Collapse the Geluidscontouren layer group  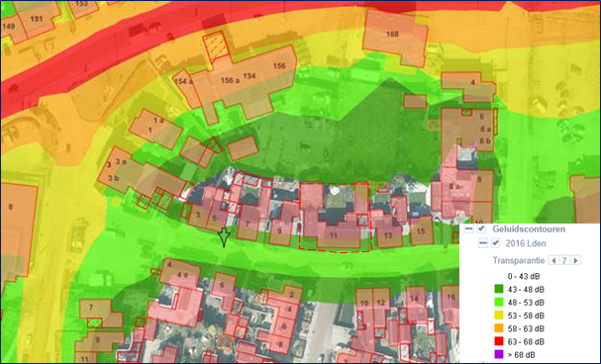click(x=468, y=228)
